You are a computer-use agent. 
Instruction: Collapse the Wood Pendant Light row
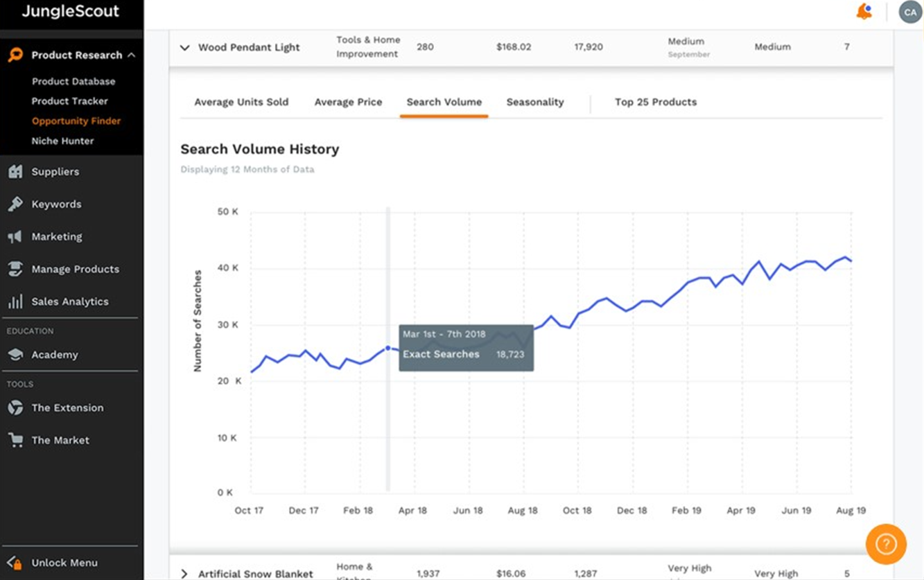click(184, 48)
